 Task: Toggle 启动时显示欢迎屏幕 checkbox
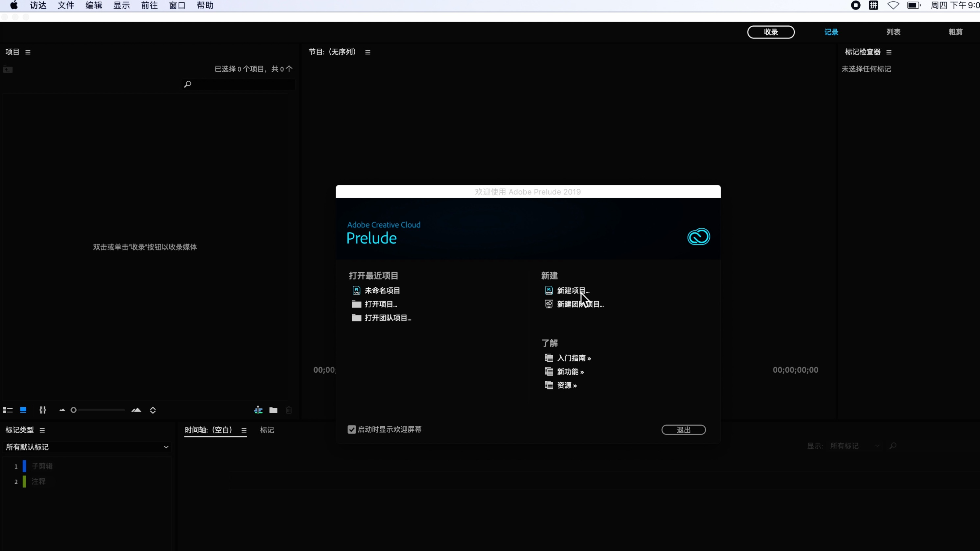click(x=352, y=430)
